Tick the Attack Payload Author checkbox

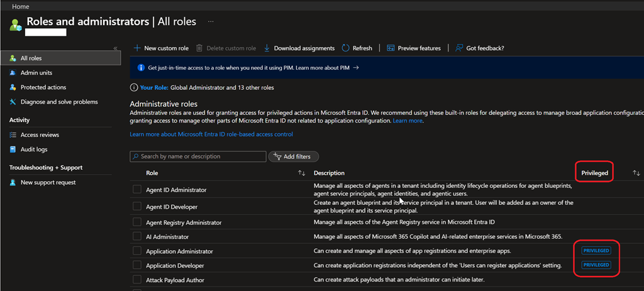[x=137, y=280]
